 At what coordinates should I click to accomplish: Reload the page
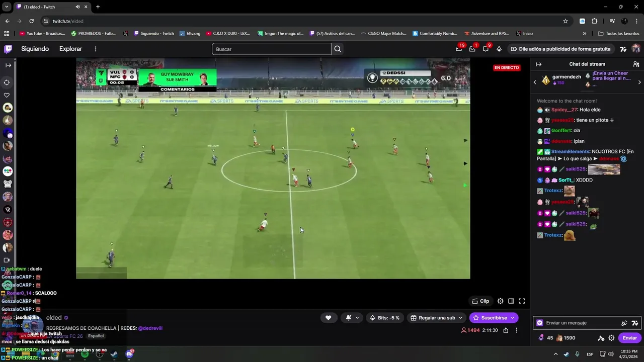click(x=31, y=21)
